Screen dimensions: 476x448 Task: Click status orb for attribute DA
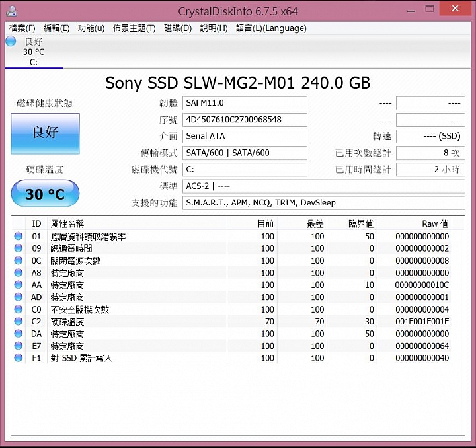19,333
